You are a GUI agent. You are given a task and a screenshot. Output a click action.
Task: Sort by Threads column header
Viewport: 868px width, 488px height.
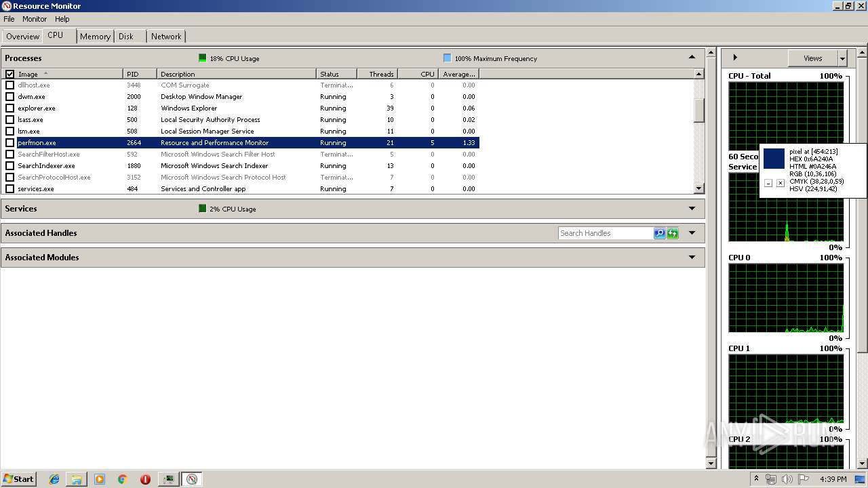(x=377, y=74)
